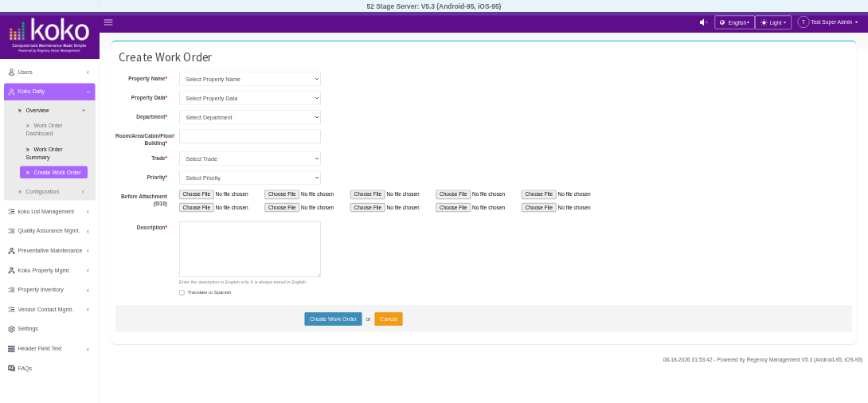Click the Settings gear icon
This screenshot has width=868, height=403.
tap(12, 329)
